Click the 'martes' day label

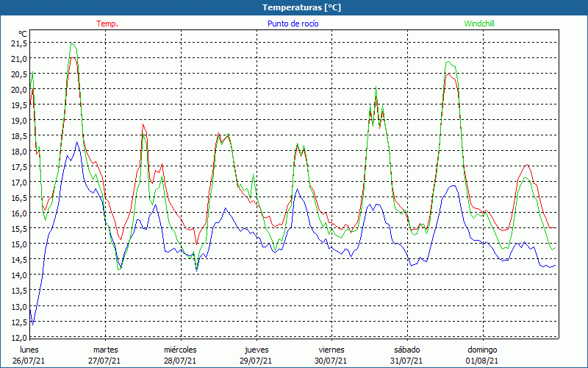click(x=105, y=350)
